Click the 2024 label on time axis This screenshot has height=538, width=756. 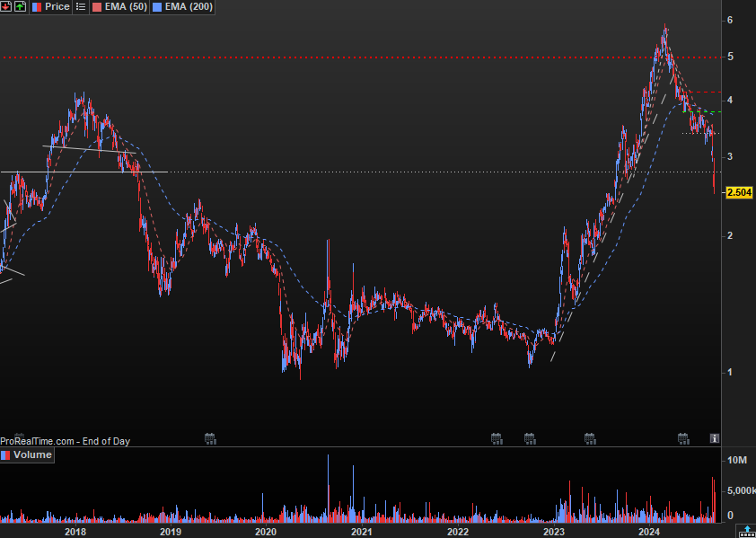click(649, 532)
